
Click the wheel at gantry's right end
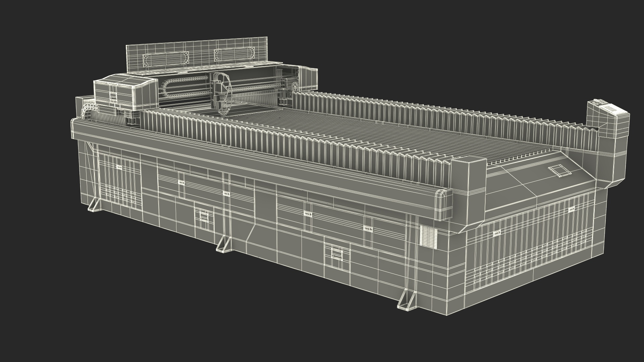point(296,86)
